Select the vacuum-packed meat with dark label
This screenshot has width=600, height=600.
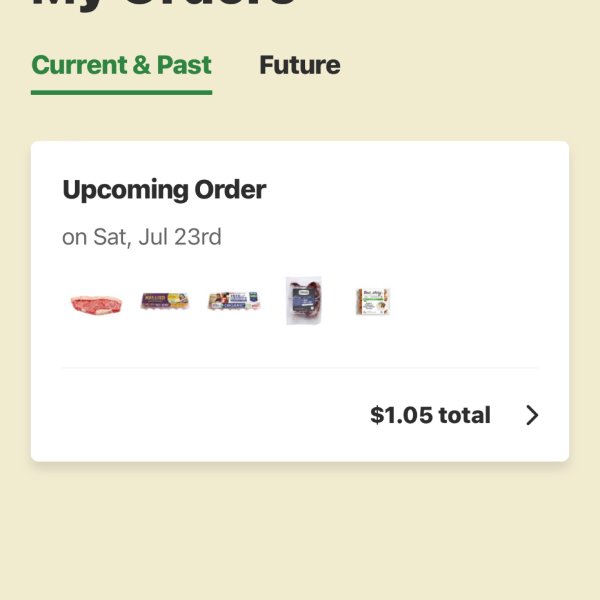pos(304,301)
